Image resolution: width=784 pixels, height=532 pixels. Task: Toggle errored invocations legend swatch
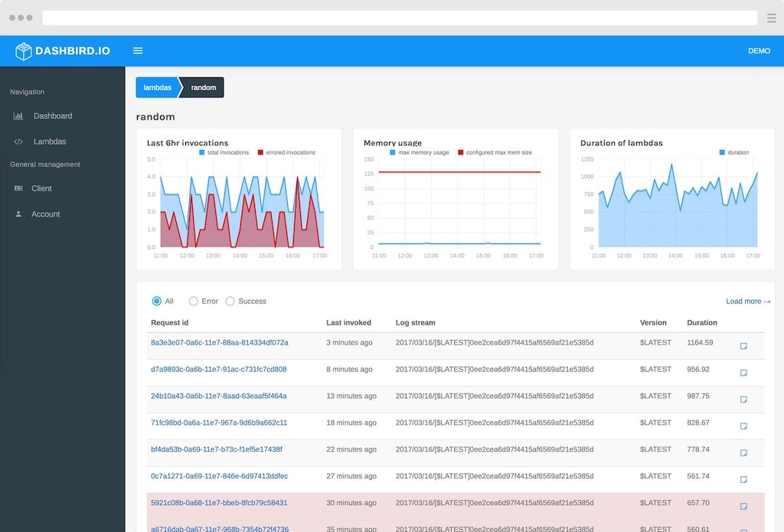click(x=260, y=152)
